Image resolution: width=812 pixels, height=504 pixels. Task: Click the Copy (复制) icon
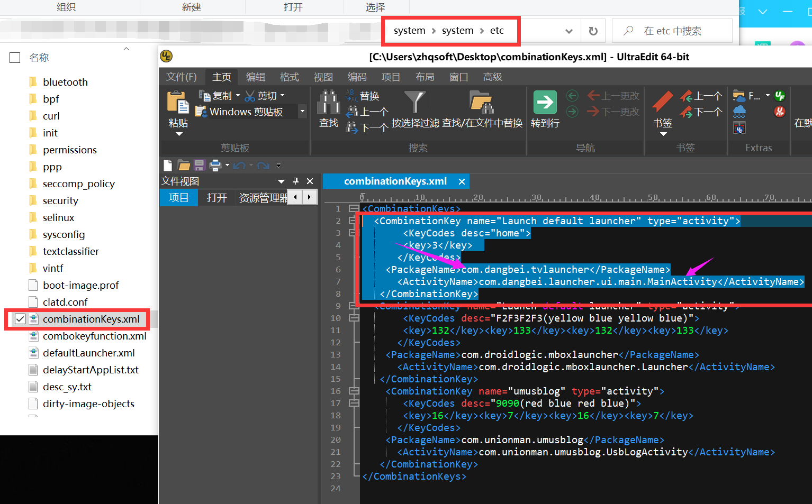pos(205,96)
